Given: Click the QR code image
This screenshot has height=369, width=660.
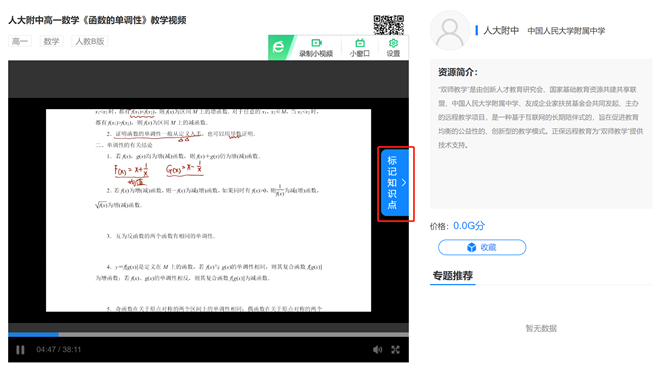Looking at the screenshot, I should tap(389, 25).
